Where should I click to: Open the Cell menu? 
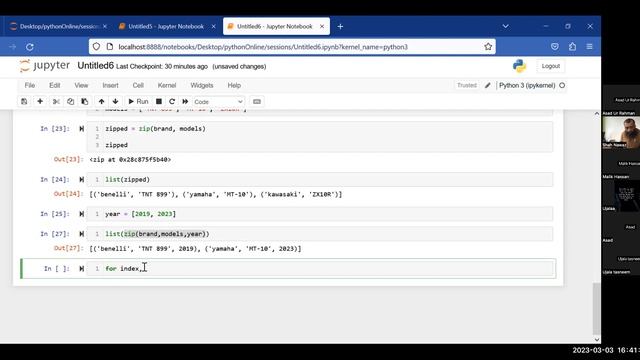(138, 85)
